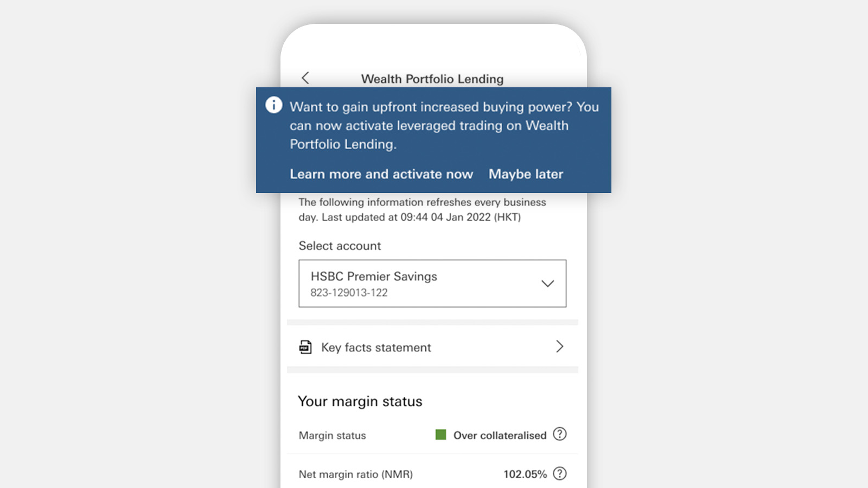Click the Wealth Portfolio Lending page title
This screenshot has height=488, width=868.
432,79
